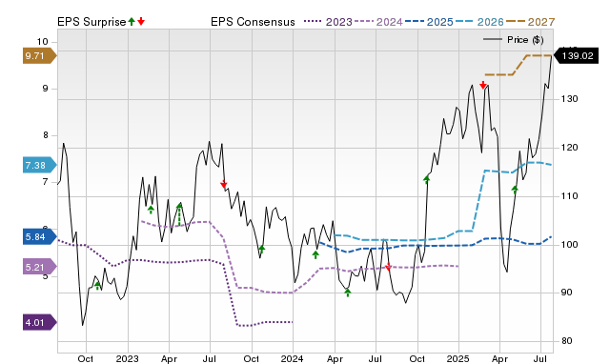This screenshot has height=364, width=610.
Task: Click the 100 label on the price axis
Action: pyautogui.click(x=569, y=245)
